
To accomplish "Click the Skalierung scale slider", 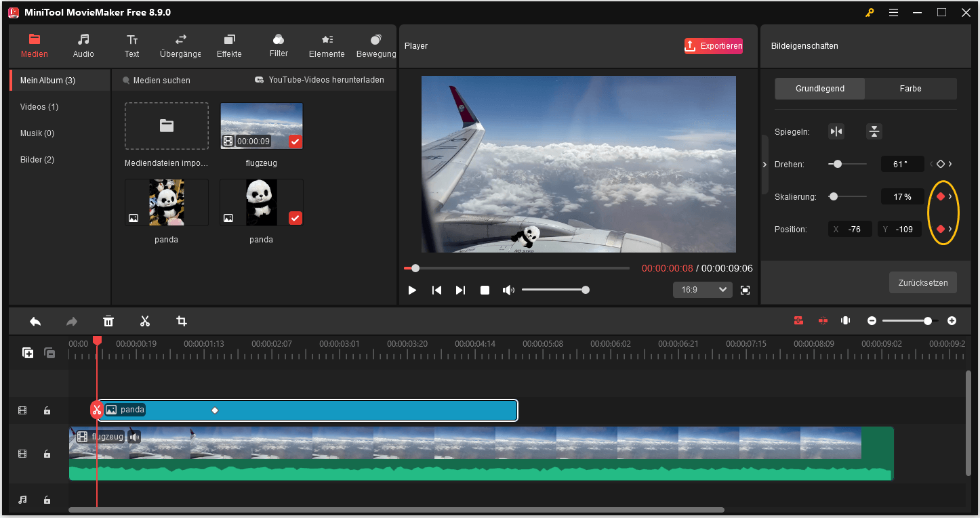I will pyautogui.click(x=847, y=196).
